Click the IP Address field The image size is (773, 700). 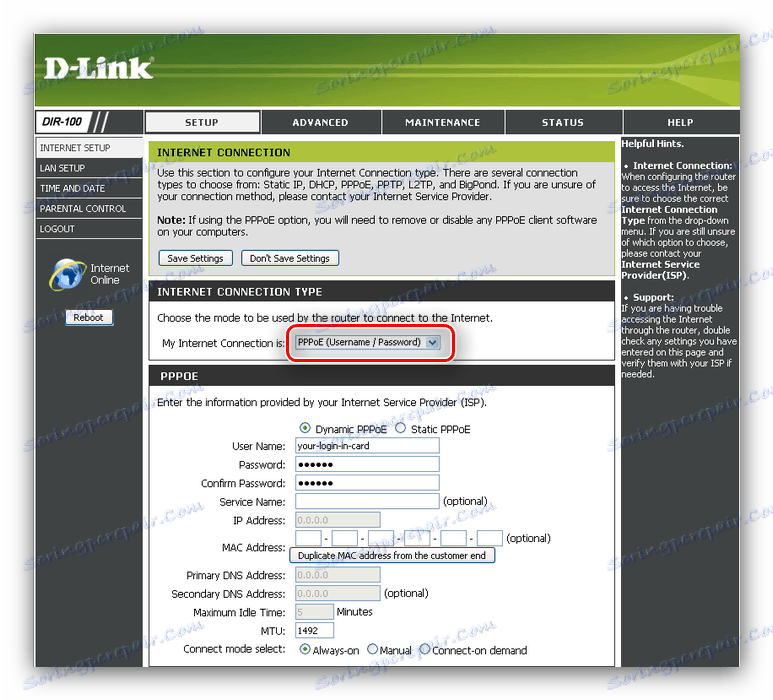pyautogui.click(x=338, y=520)
